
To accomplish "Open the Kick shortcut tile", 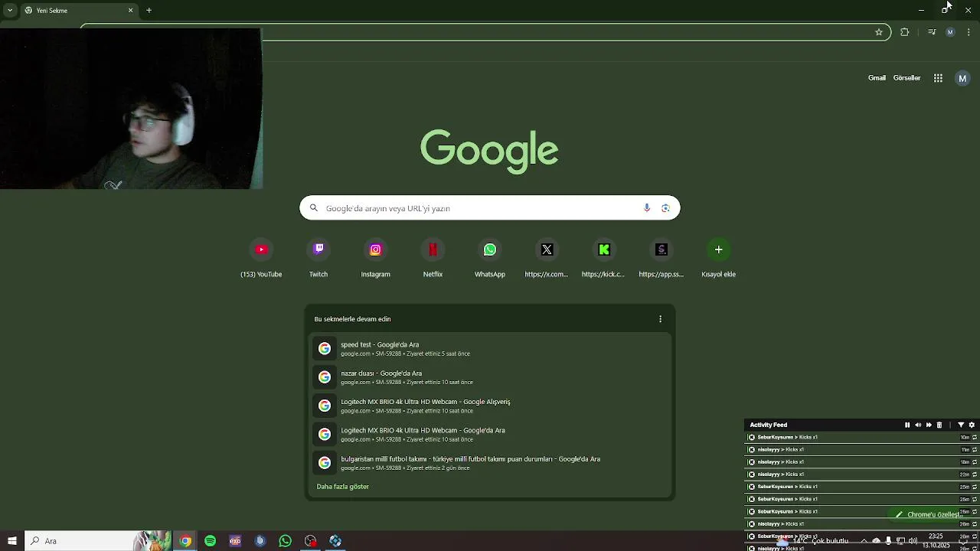I will [604, 259].
